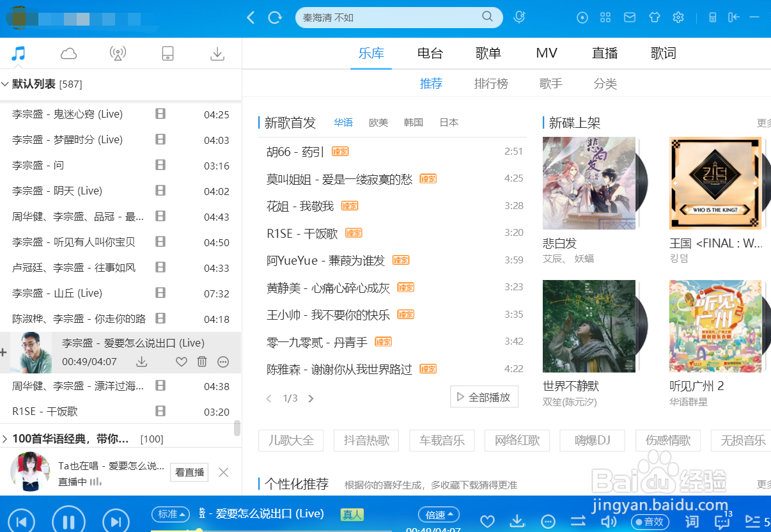The width and height of the screenshot is (771, 532).
Task: Open MV icon for 漂洋过海 row
Action: point(160,385)
